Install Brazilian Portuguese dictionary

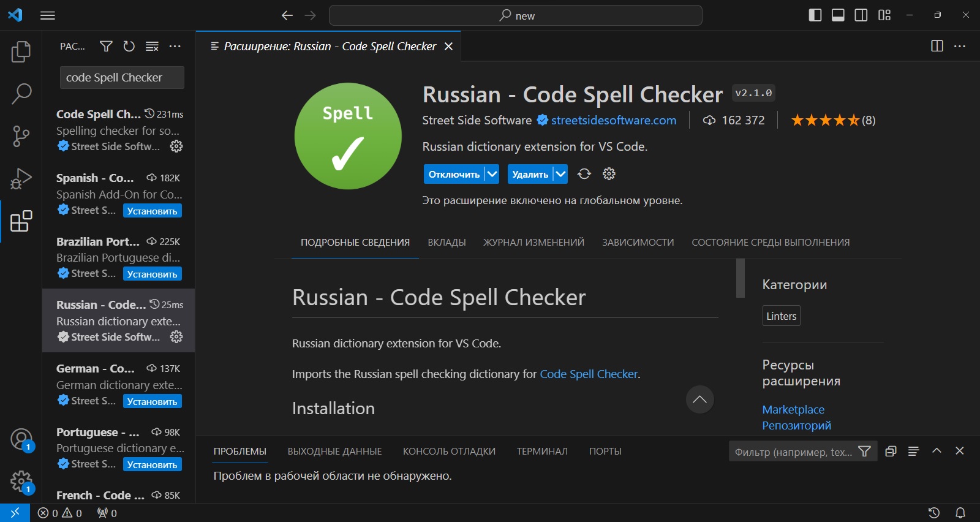(152, 274)
